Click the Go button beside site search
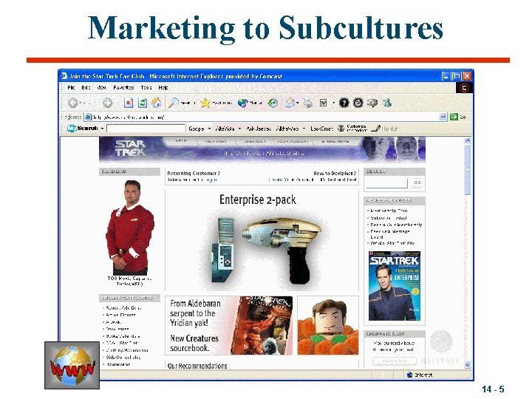This screenshot has width=532, height=399. tap(417, 183)
